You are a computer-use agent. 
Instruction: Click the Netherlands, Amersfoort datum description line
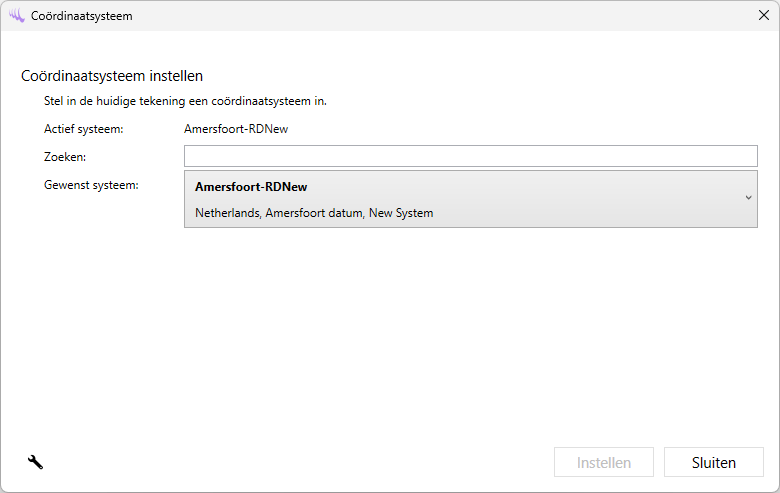pos(314,213)
